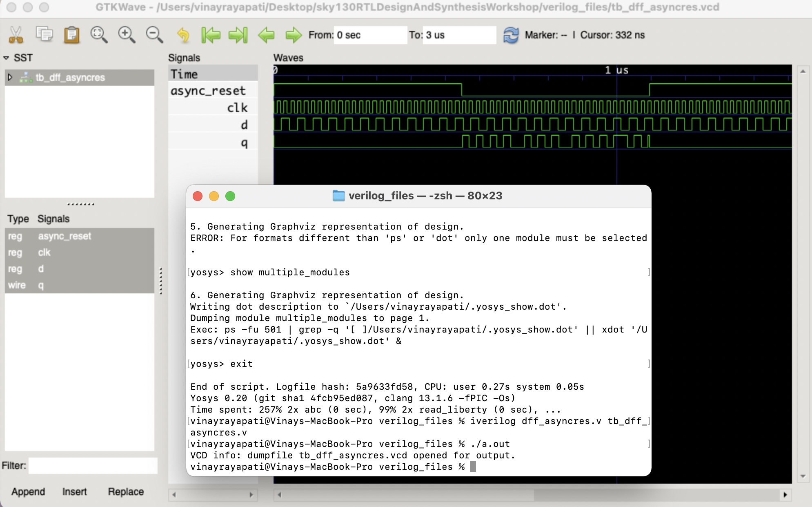Select the Cut Traces tool
Viewport: 812px width, 507px height.
click(x=16, y=35)
